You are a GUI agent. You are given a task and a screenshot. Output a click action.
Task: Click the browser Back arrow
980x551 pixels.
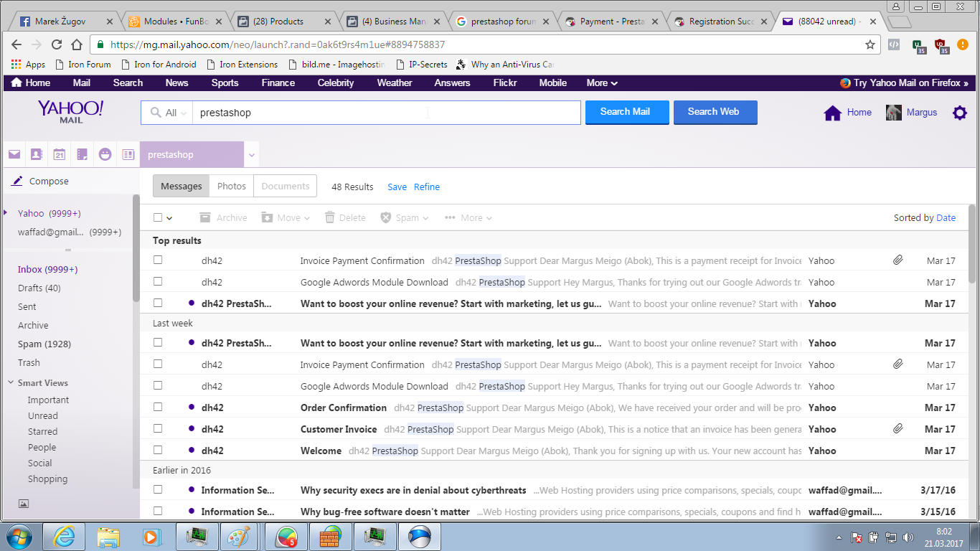tap(17, 44)
